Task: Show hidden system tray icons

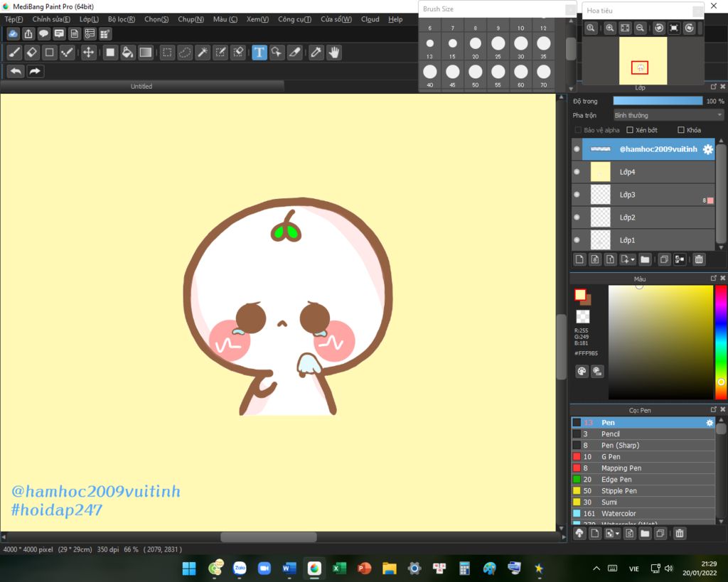Action: click(596, 568)
